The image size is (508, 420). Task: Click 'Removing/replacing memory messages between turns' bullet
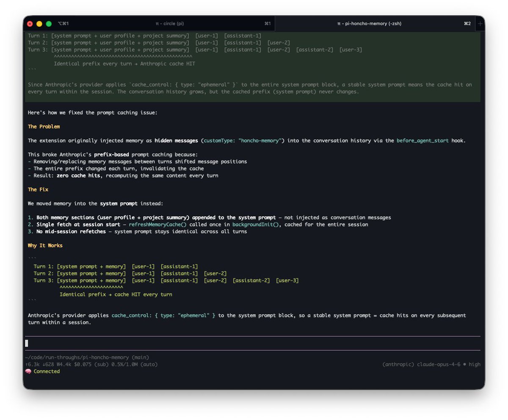(x=137, y=162)
